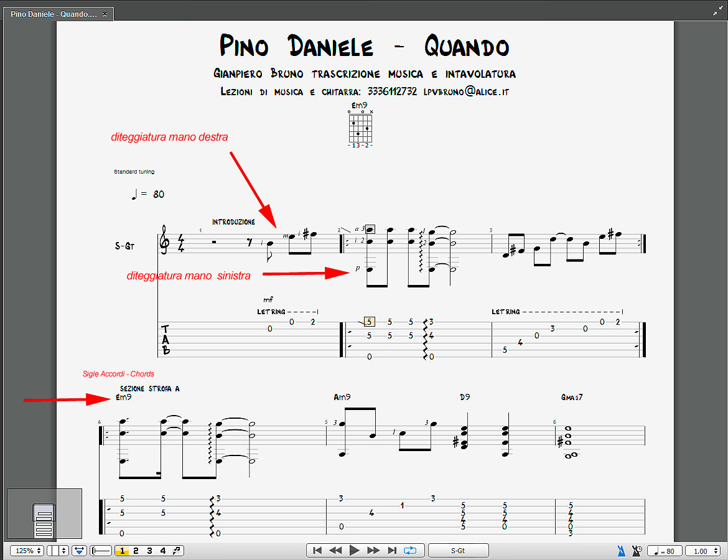Start playback with the play button
Viewport: 728px width, 560px height.
pos(354,550)
